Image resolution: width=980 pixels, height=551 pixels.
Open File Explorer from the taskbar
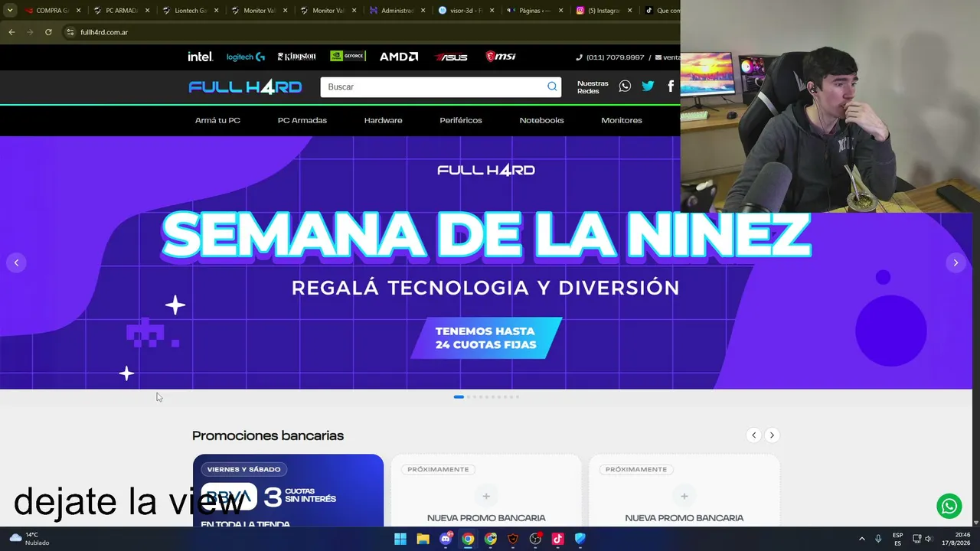point(423,539)
